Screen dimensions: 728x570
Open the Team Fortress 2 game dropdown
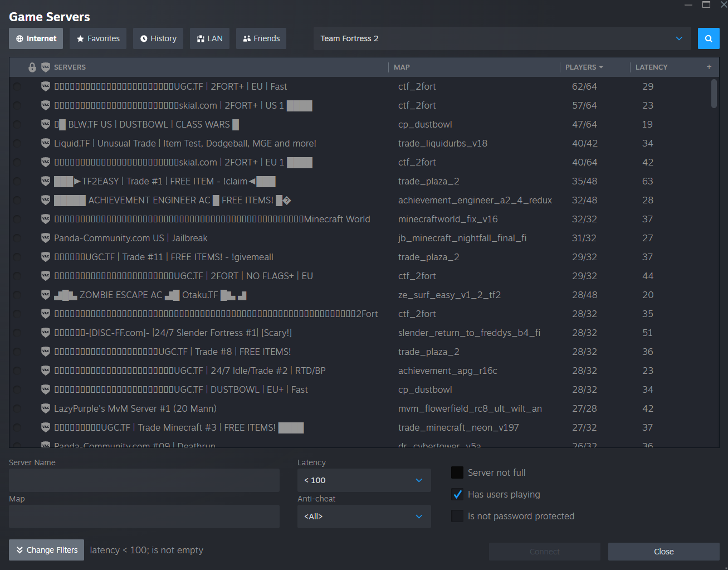[x=502, y=38]
